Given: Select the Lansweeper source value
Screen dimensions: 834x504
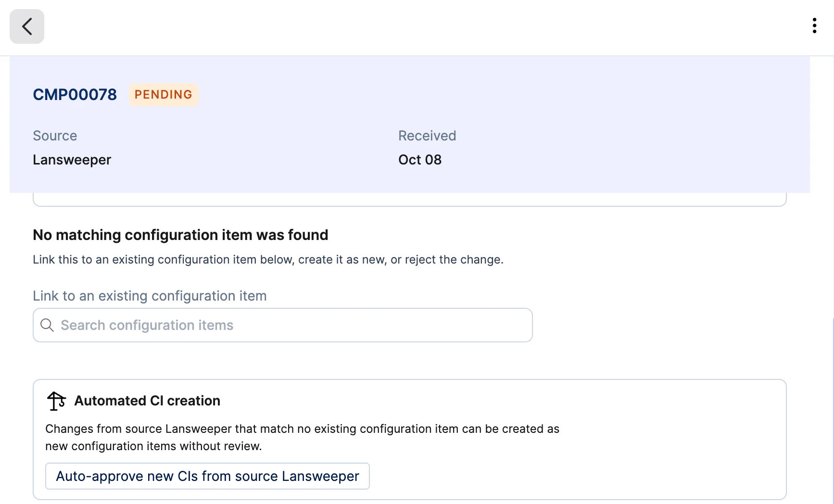Looking at the screenshot, I should tap(72, 160).
